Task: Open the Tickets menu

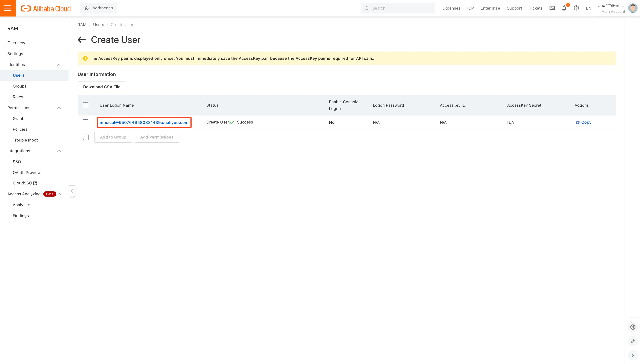Action: pos(536,8)
